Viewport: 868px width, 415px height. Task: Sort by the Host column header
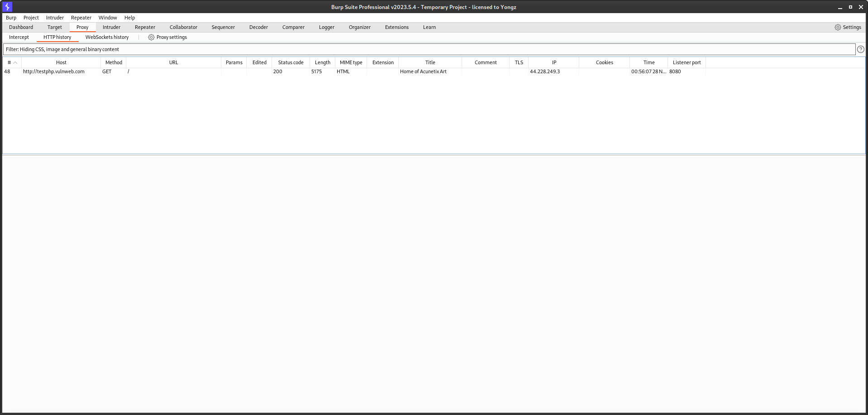click(x=61, y=62)
